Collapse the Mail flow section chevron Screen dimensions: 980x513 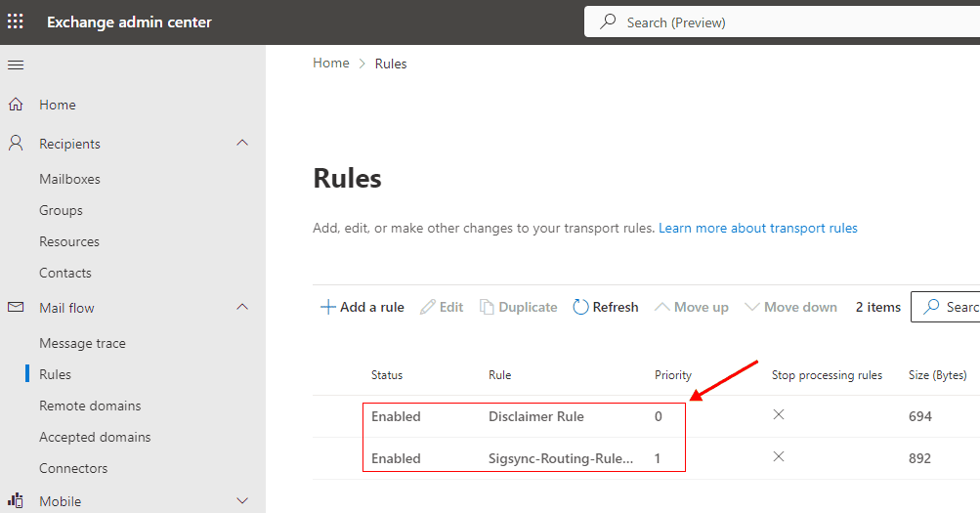pos(243,308)
